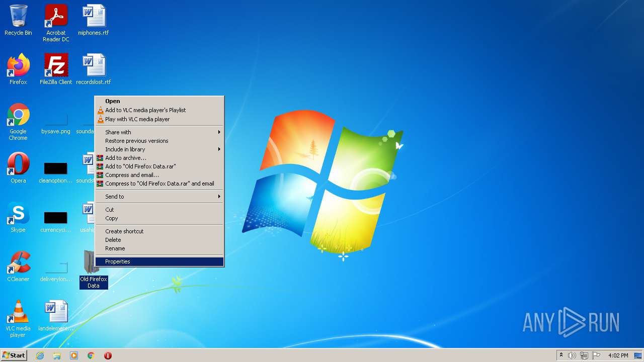Open the Start menu

tap(14, 355)
